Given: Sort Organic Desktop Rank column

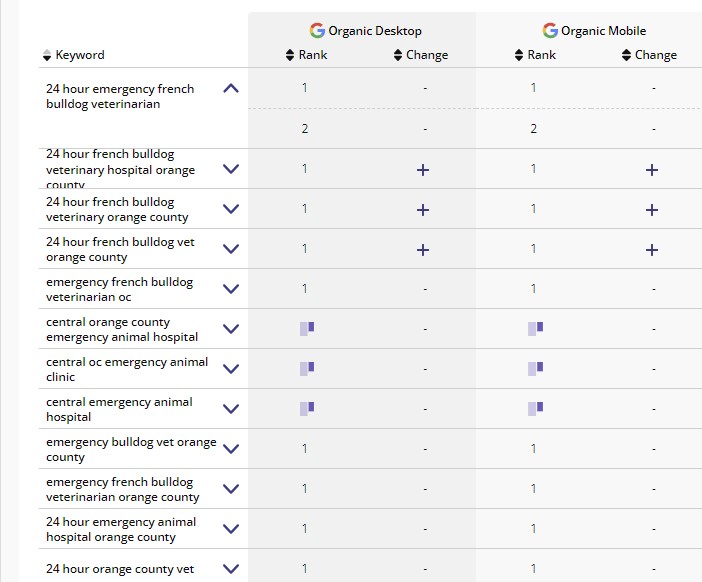Looking at the screenshot, I should [307, 55].
